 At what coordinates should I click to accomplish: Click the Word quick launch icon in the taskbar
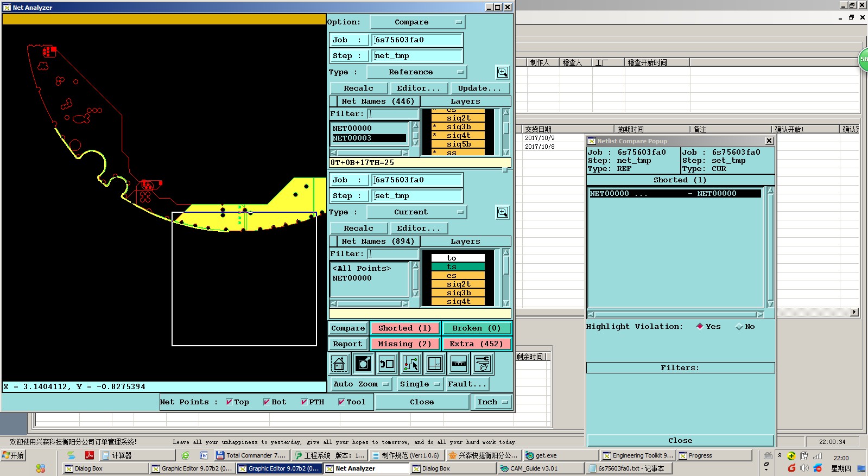click(x=204, y=455)
